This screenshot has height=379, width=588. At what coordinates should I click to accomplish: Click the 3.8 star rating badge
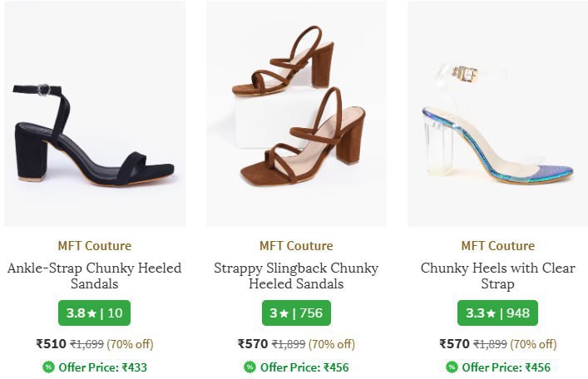pos(95,313)
